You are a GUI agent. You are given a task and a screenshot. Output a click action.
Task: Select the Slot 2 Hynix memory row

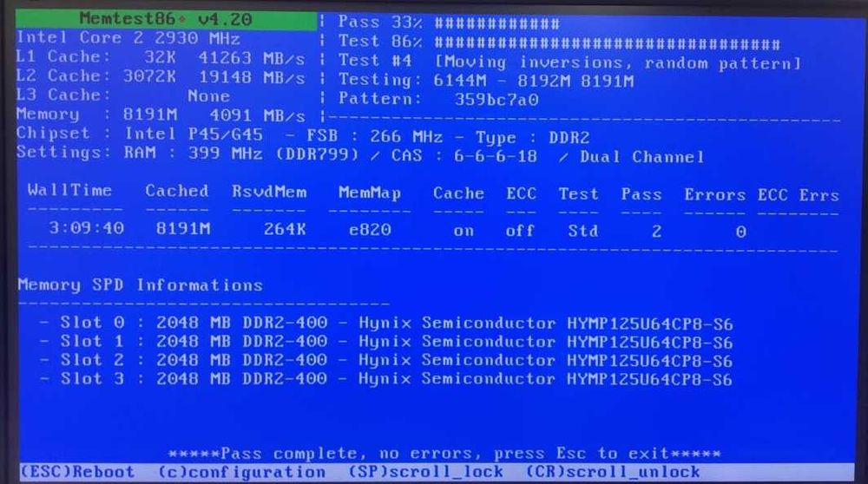(386, 361)
